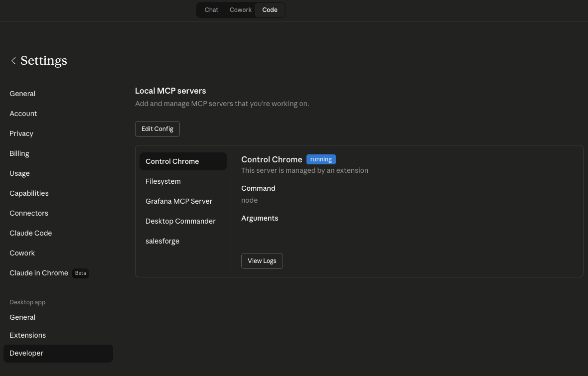Open Account settings
The width and height of the screenshot is (588, 376).
[x=23, y=114]
